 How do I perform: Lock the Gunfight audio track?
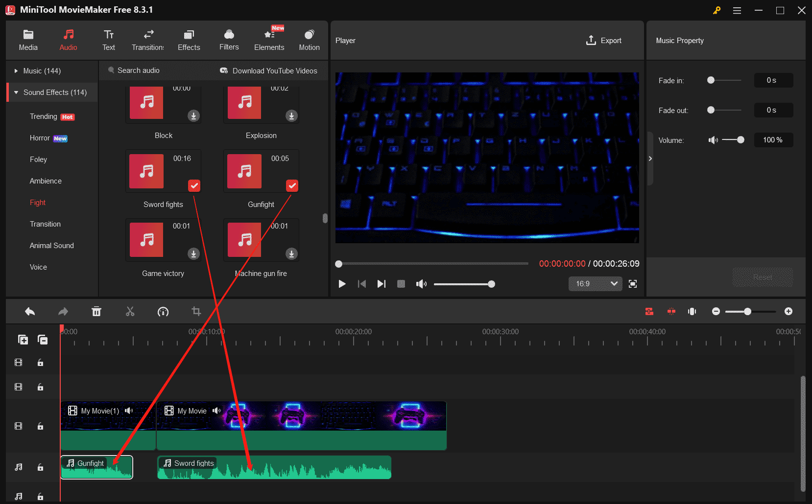(x=40, y=467)
